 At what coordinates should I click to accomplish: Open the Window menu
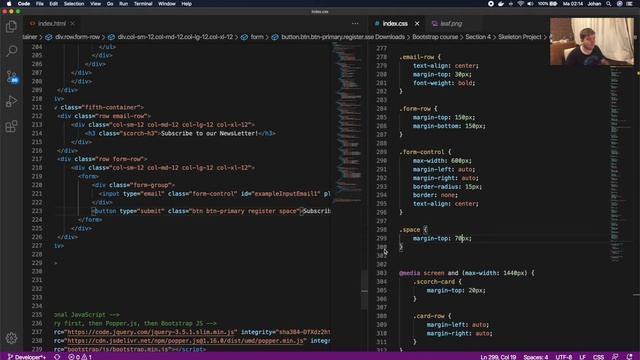167,4
